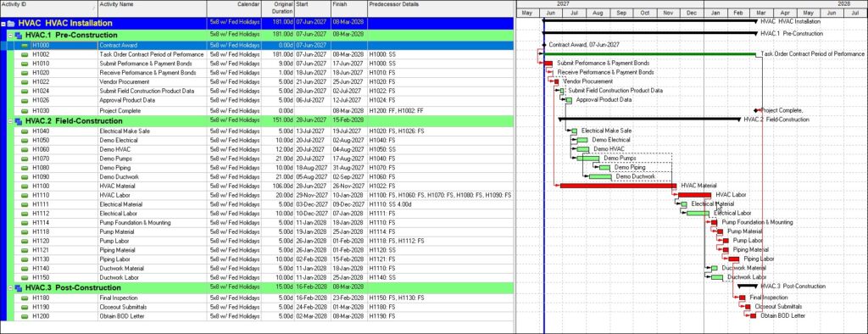Viewport: 868px width, 334px height.
Task: Collapse the HVAC.2 Field-Construction band
Action: [x=10, y=121]
